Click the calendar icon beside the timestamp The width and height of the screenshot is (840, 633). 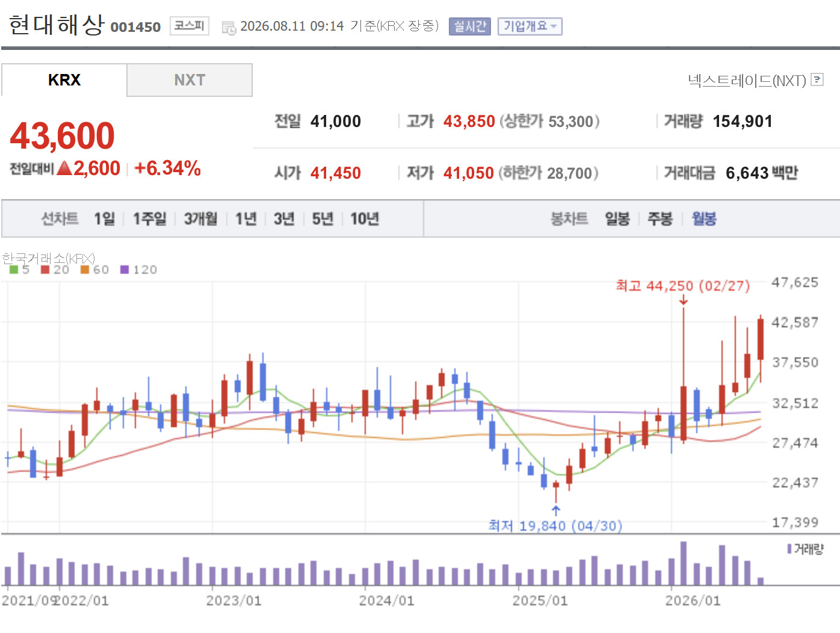tap(229, 28)
